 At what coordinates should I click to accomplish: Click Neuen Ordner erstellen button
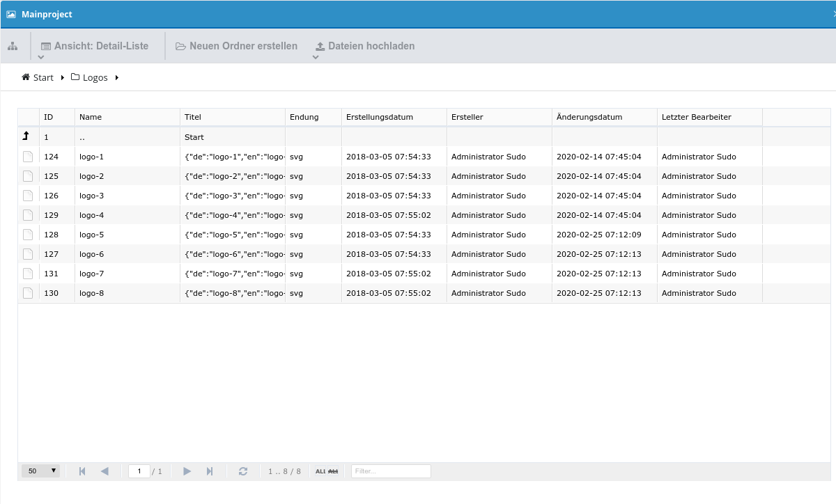(236, 46)
